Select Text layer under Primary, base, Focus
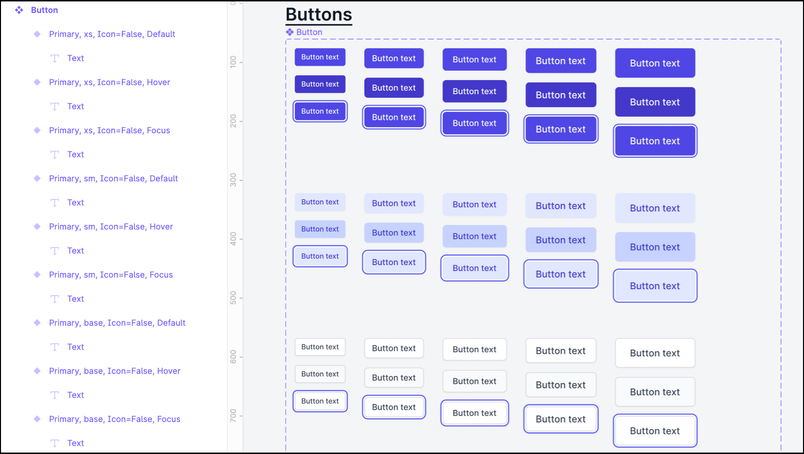The height and width of the screenshot is (454, 804). pos(75,443)
